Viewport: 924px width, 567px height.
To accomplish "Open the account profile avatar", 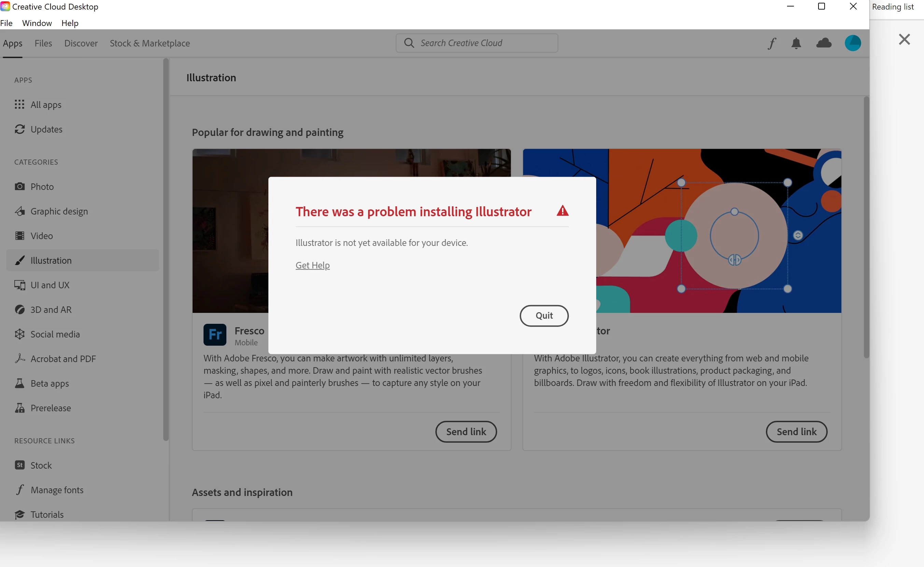I will coord(852,43).
